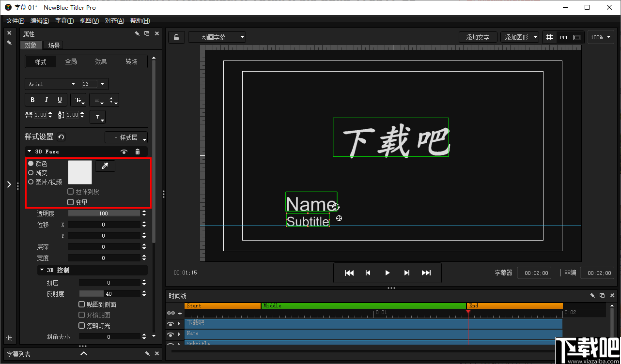Viewport: 621px width, 364px height.
Task: Apply underline formatting
Action: click(60, 100)
